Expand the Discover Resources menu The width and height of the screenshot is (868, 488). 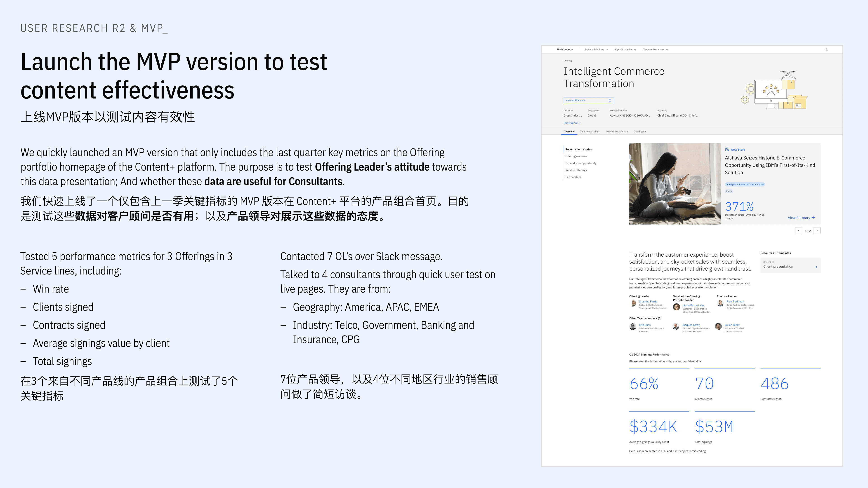(x=655, y=49)
